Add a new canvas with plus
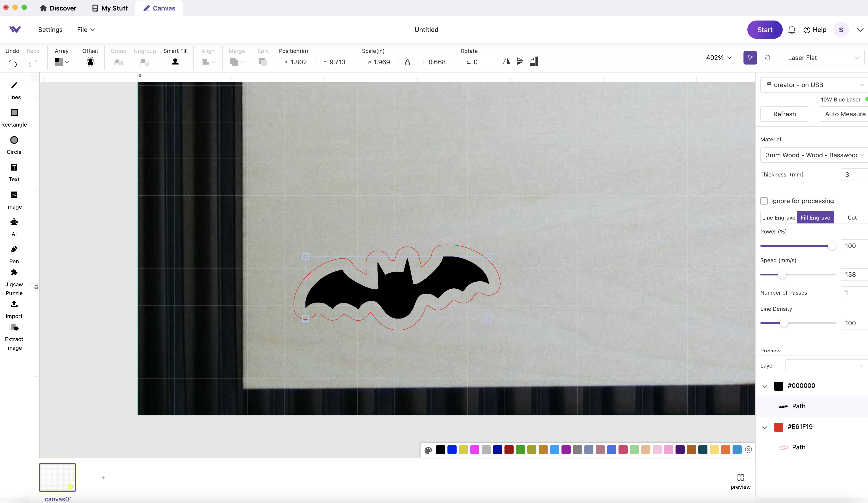 pos(103,477)
